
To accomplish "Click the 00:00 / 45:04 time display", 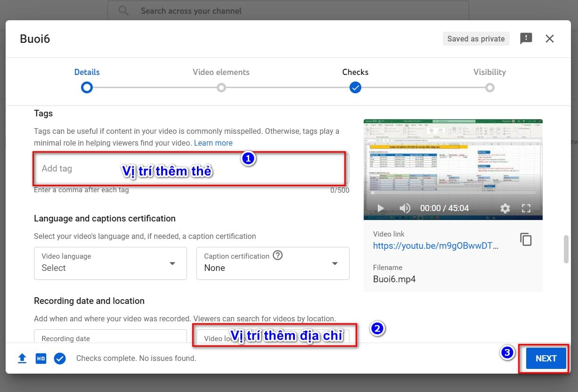I will 444,208.
